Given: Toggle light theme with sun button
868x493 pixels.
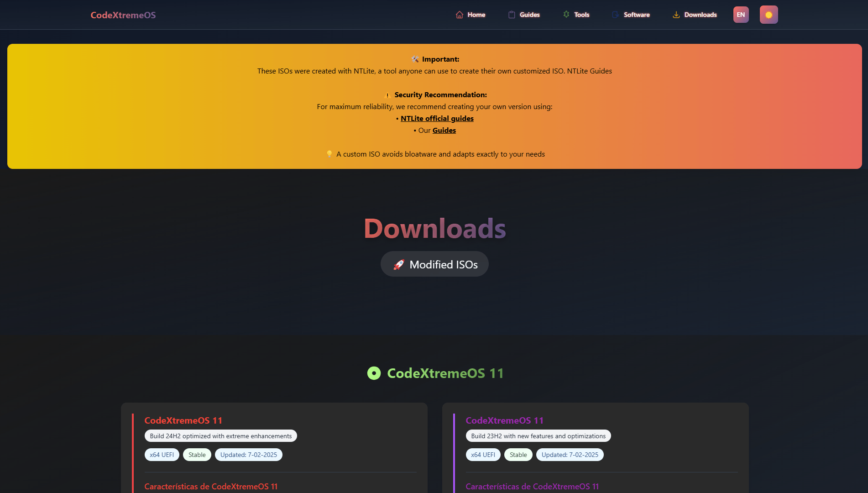Looking at the screenshot, I should tap(769, 15).
